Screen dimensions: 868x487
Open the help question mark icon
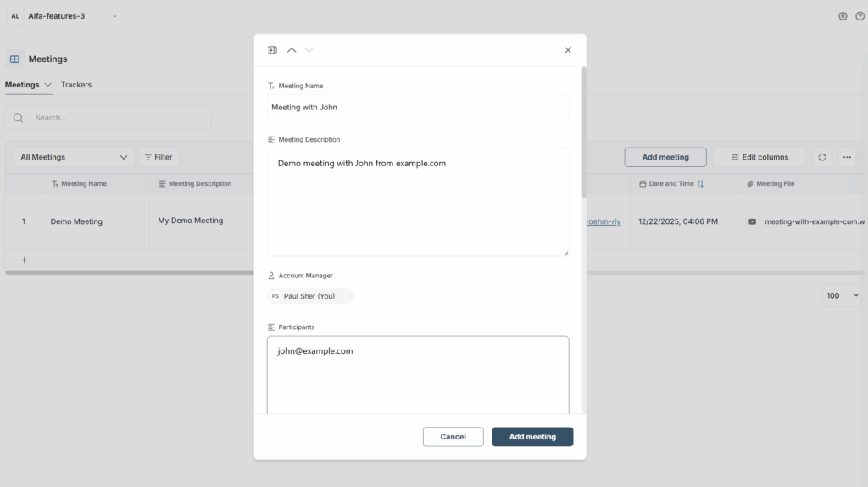click(x=860, y=16)
